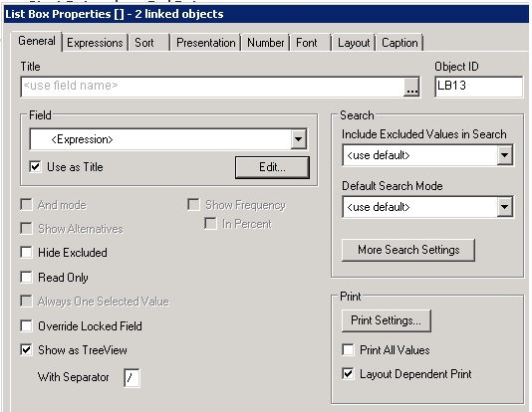Select the Field combo box showing <Expression>
Viewport: 532px width, 412px height.
[168, 139]
